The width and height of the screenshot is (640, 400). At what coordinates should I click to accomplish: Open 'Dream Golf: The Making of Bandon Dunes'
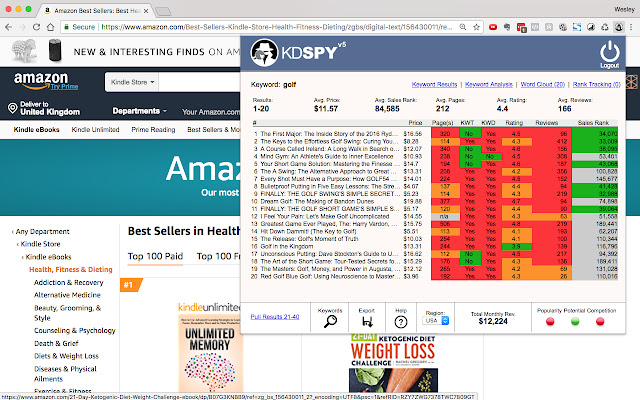[317, 201]
